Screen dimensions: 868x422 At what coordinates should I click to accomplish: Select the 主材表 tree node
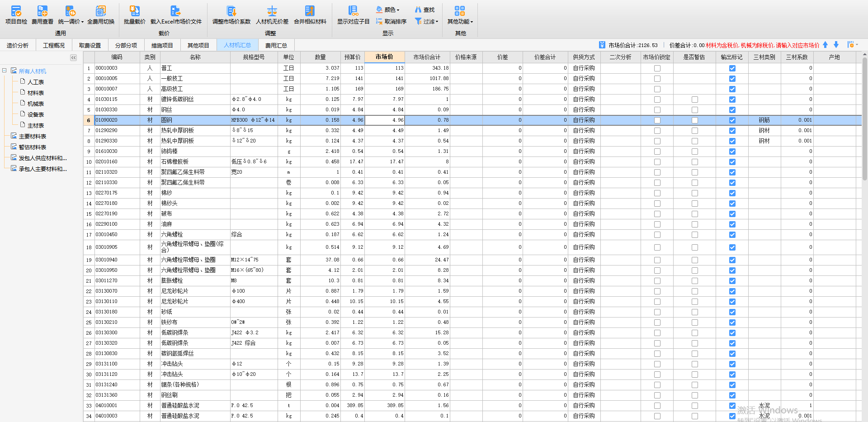click(x=36, y=125)
